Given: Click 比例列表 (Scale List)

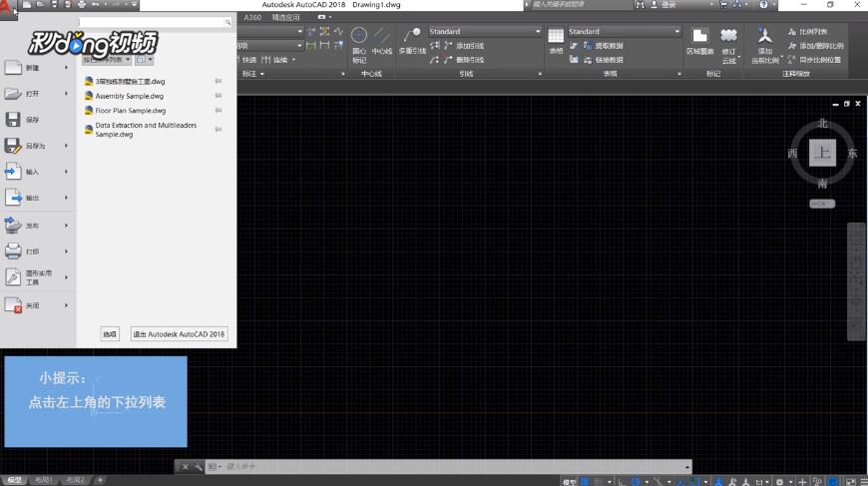Looking at the screenshot, I should [807, 32].
